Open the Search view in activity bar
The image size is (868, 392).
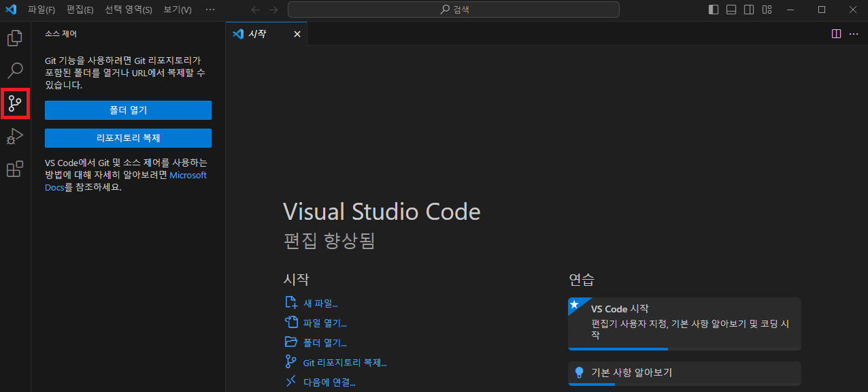15,71
